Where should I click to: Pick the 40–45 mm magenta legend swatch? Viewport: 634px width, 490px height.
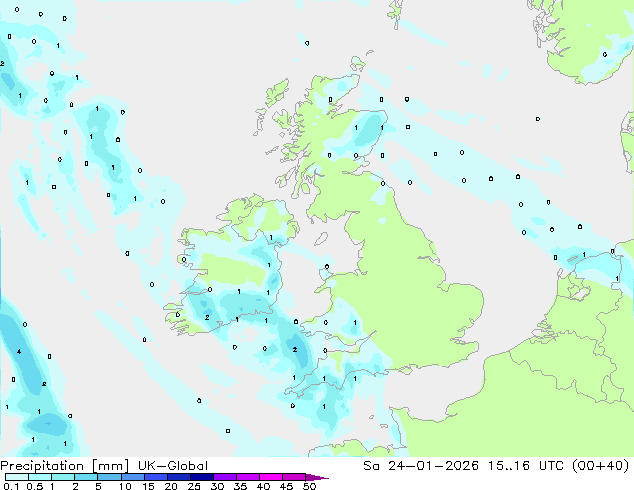pos(271,477)
